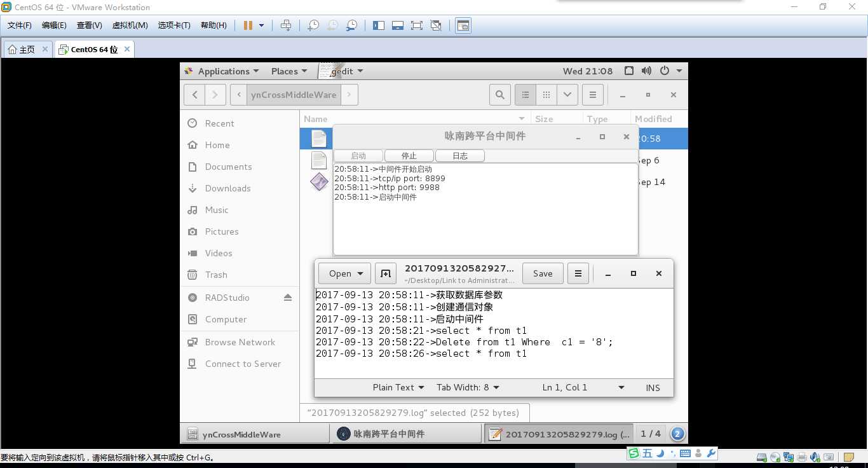This screenshot has width=868, height=468.
Task: Pause the virtual machine with the toolbar pause icon
Action: pos(248,25)
